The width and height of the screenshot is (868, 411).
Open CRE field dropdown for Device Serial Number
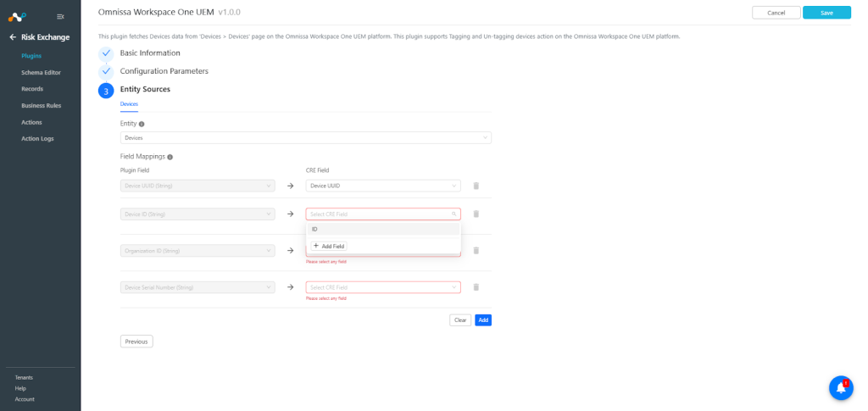point(383,287)
